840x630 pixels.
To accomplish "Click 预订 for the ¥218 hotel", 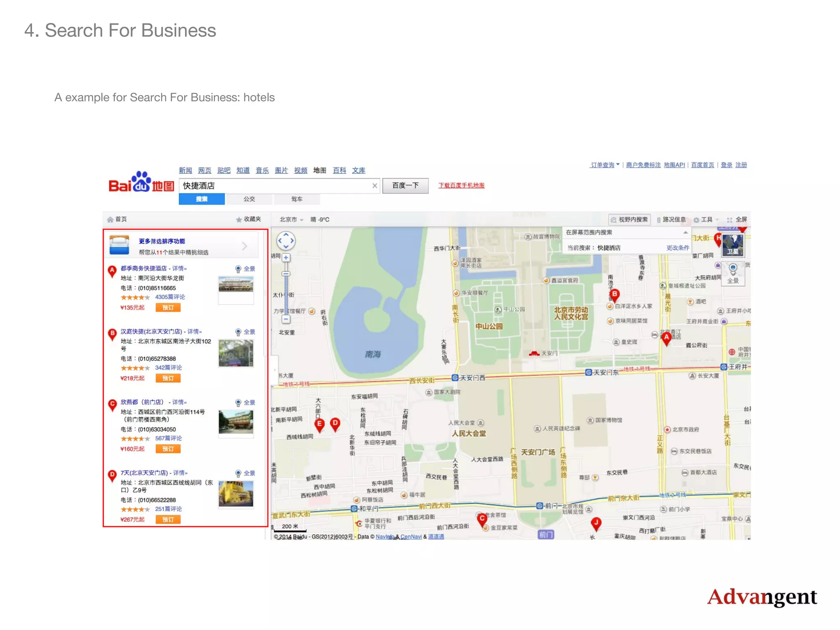I will pyautogui.click(x=168, y=378).
